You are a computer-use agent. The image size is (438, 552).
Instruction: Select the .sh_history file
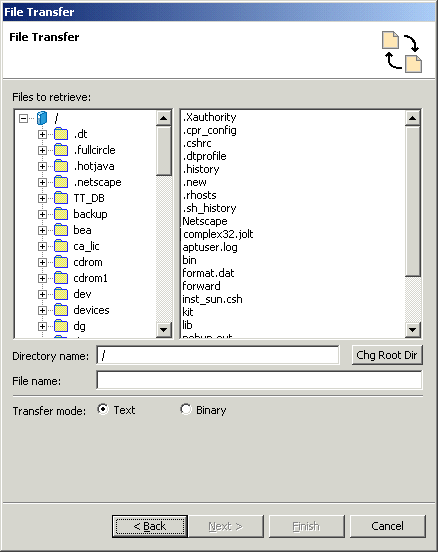tap(209, 208)
